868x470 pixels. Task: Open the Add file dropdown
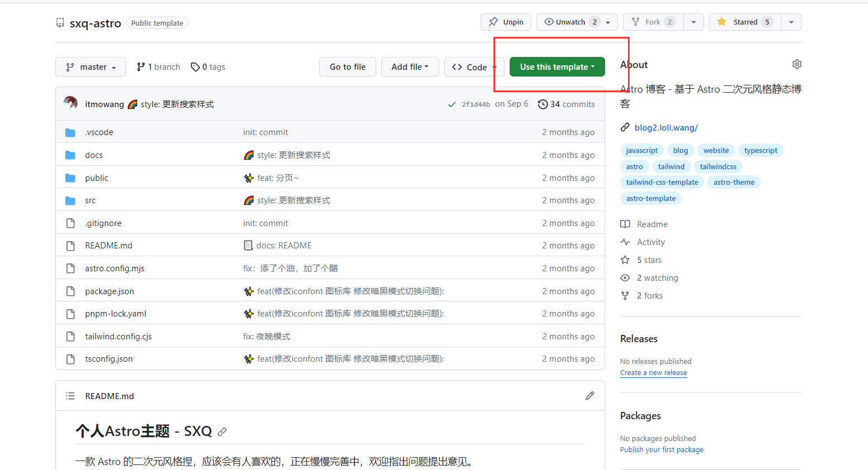[410, 67]
